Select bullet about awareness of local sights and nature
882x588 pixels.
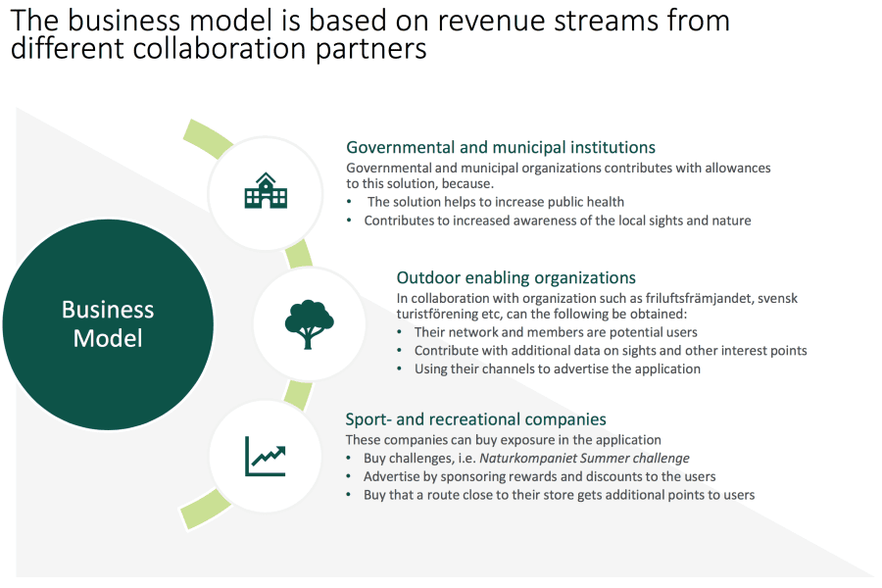[558, 220]
